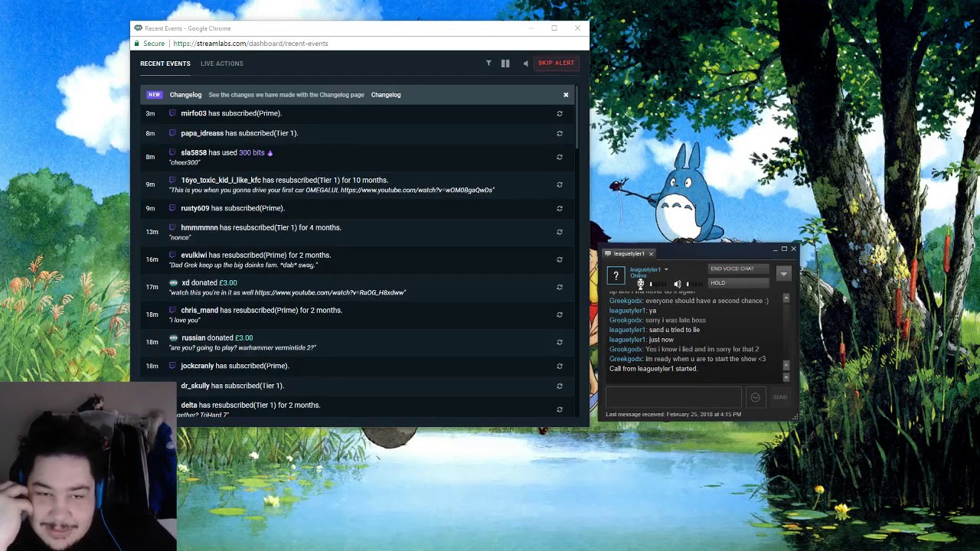Click the Twitch icon beside rusty609
The width and height of the screenshot is (980, 551).
(x=173, y=208)
